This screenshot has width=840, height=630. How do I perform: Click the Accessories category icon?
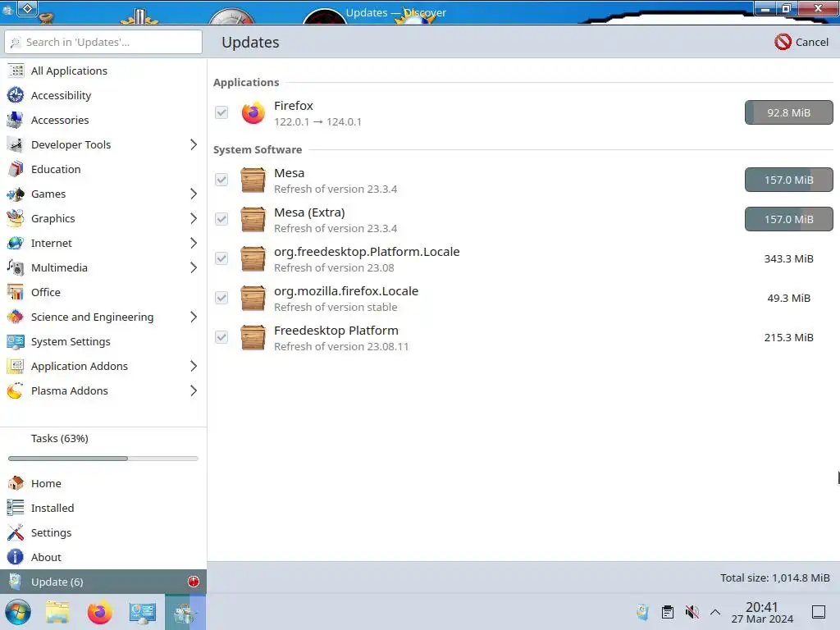[16, 120]
